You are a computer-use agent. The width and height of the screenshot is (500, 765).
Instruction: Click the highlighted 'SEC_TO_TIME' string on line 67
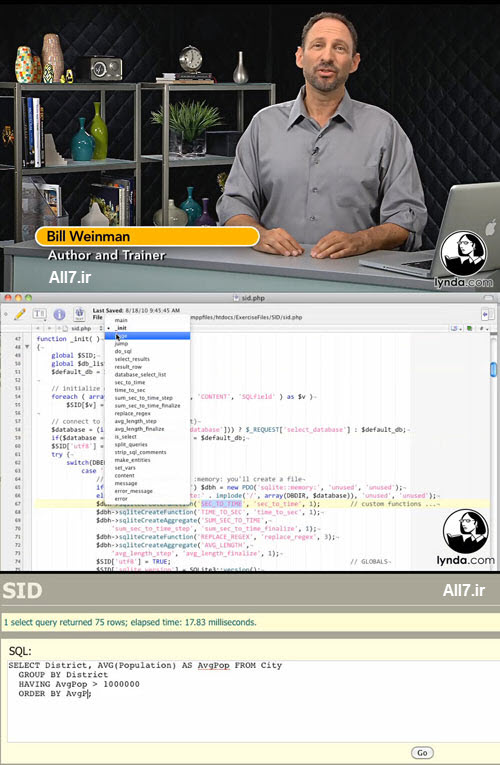[x=221, y=504]
